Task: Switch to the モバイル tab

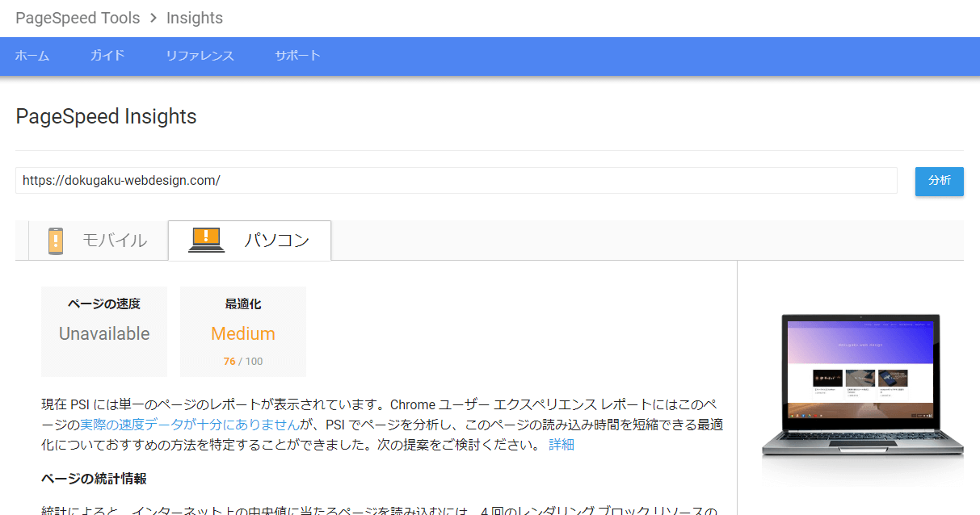Action: tap(98, 241)
